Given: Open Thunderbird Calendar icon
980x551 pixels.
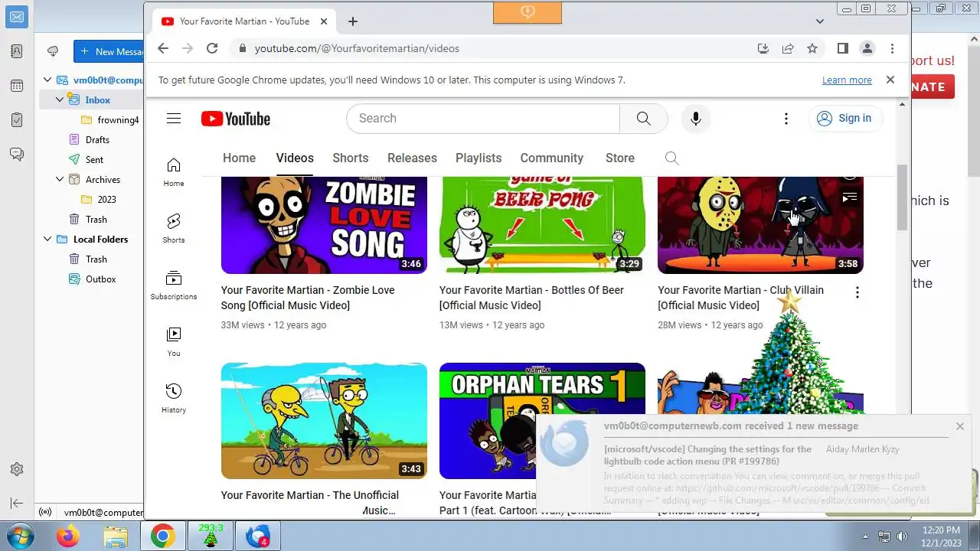Looking at the screenshot, I should pos(17,86).
